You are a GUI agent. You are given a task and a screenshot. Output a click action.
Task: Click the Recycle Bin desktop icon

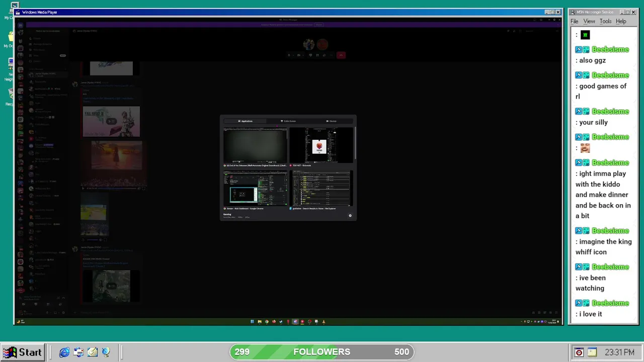pyautogui.click(x=10, y=97)
